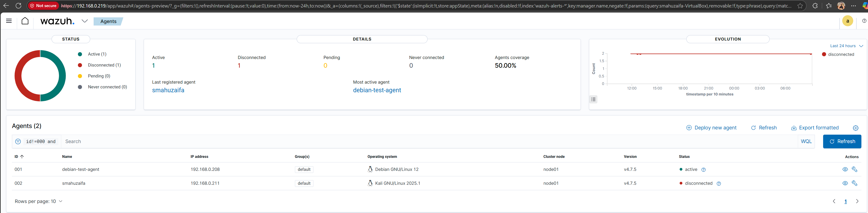Sort by the Version column header
Image resolution: width=868 pixels, height=213 pixels.
coord(630,157)
